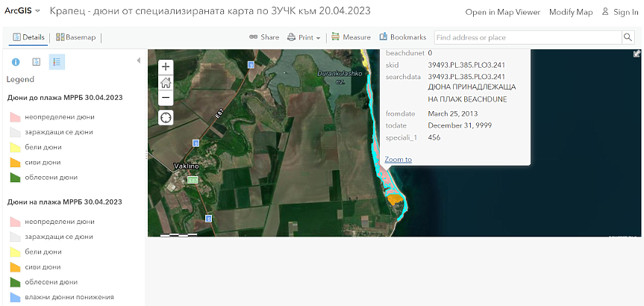Expand the Print dropdown

(x=304, y=37)
